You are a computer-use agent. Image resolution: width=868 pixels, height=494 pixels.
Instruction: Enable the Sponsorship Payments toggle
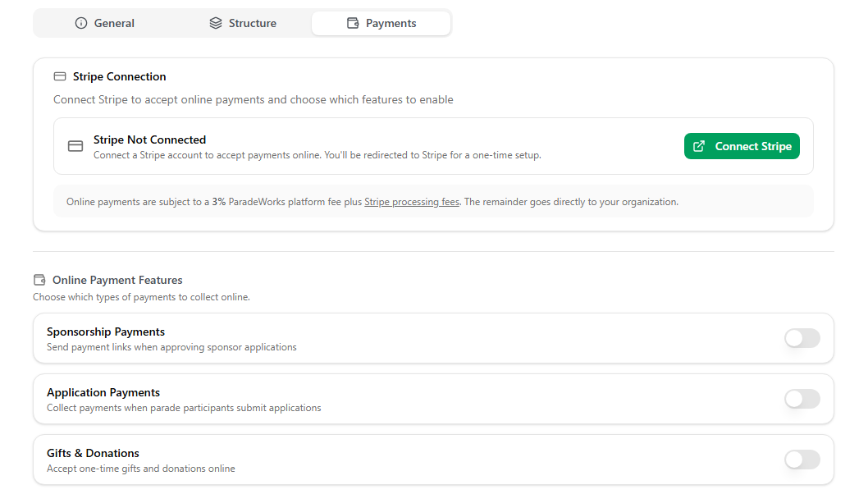pyautogui.click(x=802, y=338)
